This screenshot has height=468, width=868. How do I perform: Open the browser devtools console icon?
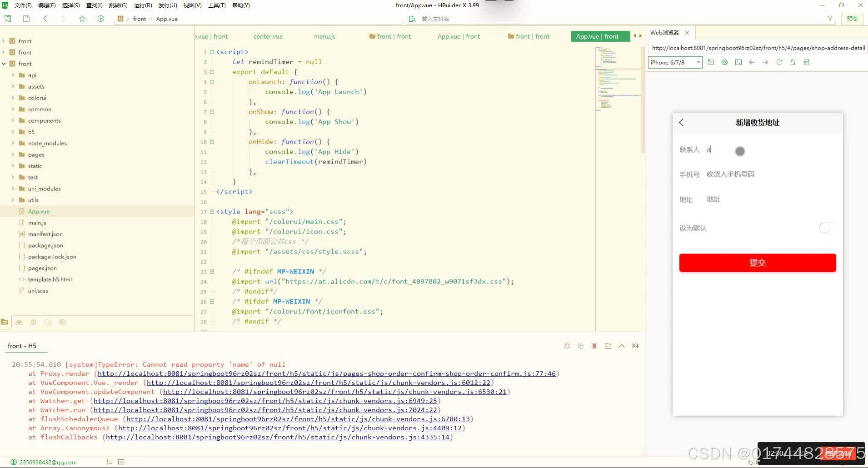click(738, 62)
